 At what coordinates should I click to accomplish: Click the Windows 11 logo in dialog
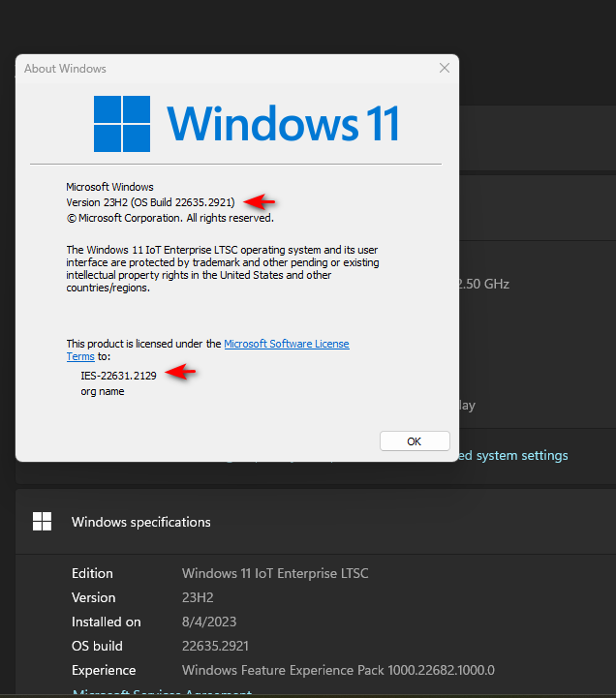pos(246,123)
